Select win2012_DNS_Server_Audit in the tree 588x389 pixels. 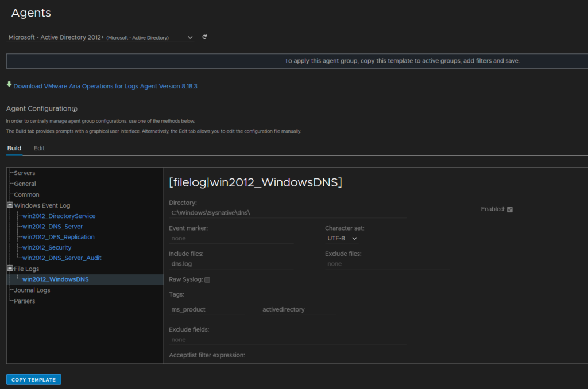(x=62, y=258)
